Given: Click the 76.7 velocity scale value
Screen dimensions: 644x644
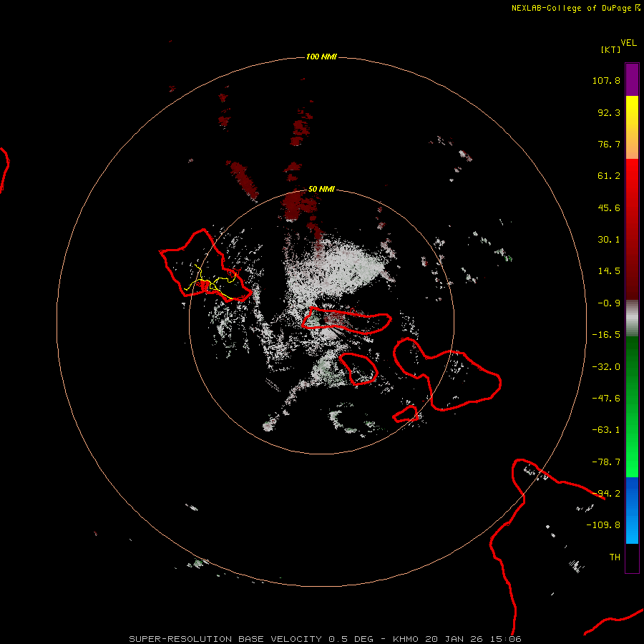Looking at the screenshot, I should coord(609,144).
